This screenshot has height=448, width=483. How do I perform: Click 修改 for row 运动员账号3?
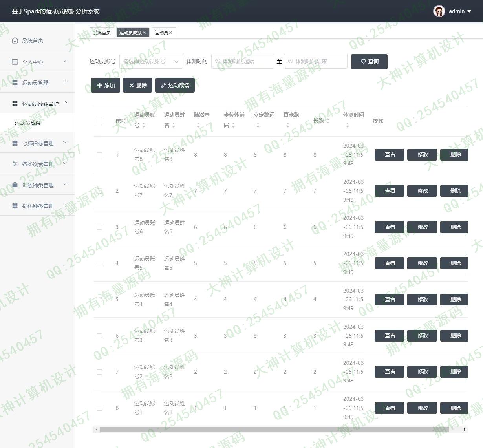click(422, 336)
